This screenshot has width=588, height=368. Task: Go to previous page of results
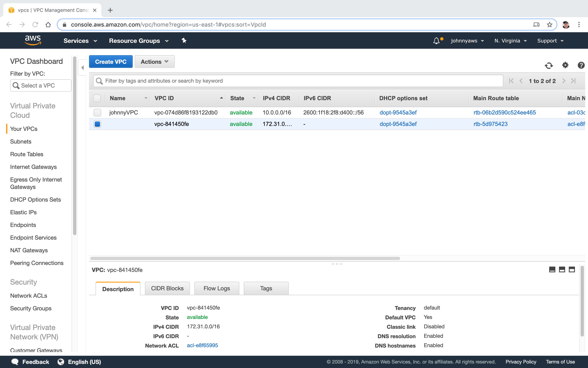[x=521, y=81]
